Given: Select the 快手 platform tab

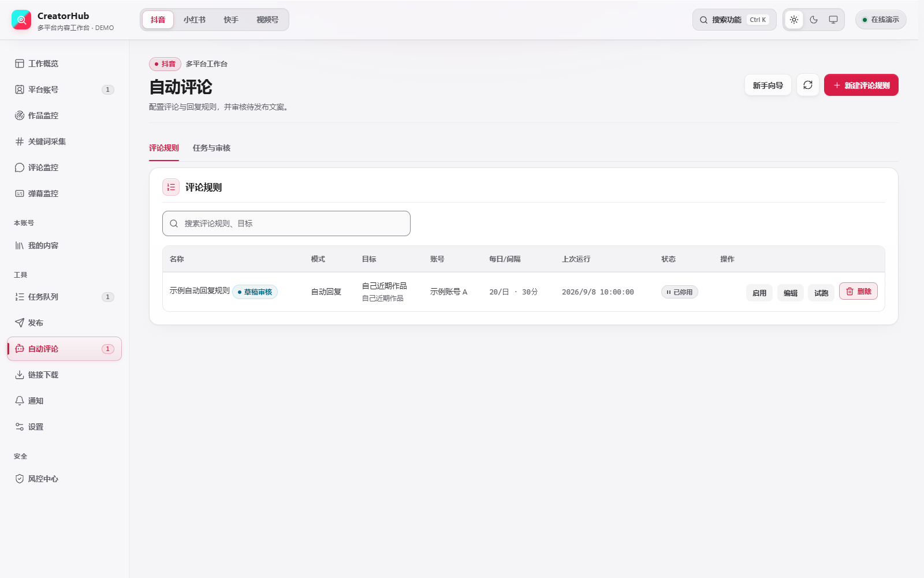Looking at the screenshot, I should click(231, 20).
